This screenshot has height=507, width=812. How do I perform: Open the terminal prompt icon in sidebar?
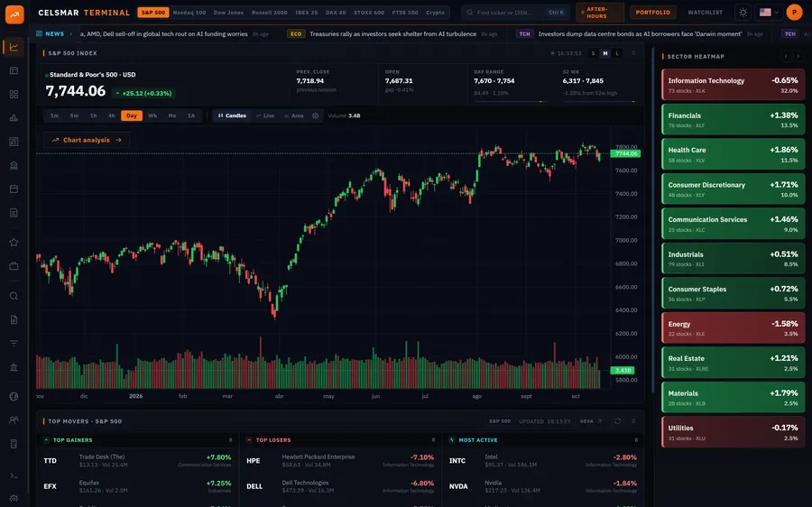point(14,475)
